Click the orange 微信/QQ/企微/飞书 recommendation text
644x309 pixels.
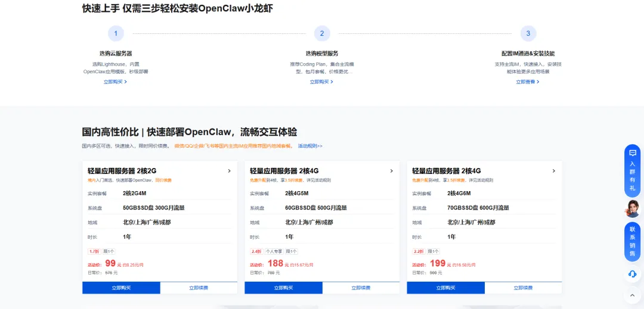pyautogui.click(x=233, y=146)
